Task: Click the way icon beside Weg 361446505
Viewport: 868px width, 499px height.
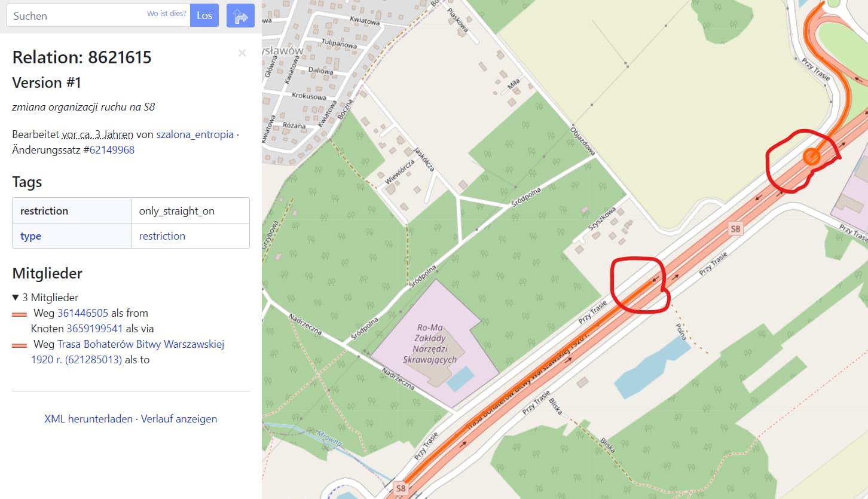Action: 20,314
